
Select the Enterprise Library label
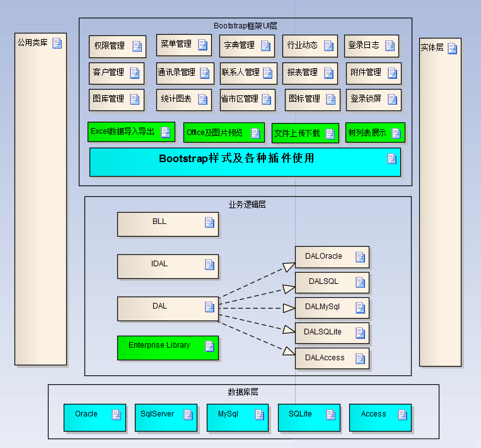tap(159, 345)
